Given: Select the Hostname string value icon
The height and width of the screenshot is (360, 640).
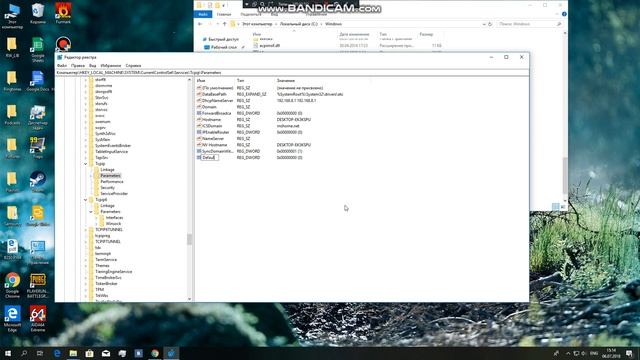Looking at the screenshot, I should 199,120.
